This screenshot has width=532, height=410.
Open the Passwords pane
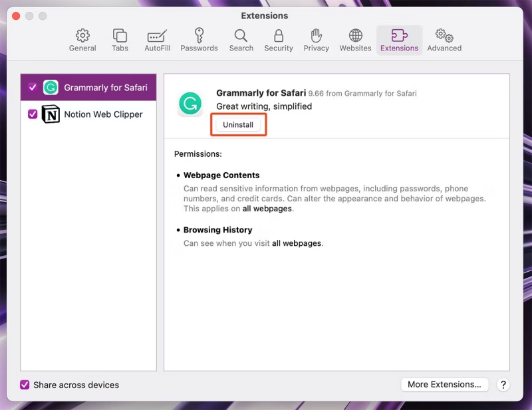[199, 41]
